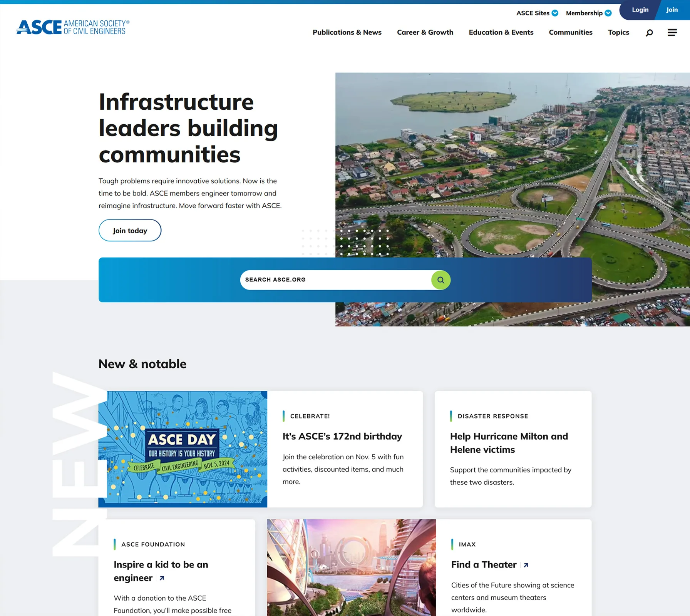The width and height of the screenshot is (690, 616).
Task: Open the Communities menu
Action: (x=571, y=32)
